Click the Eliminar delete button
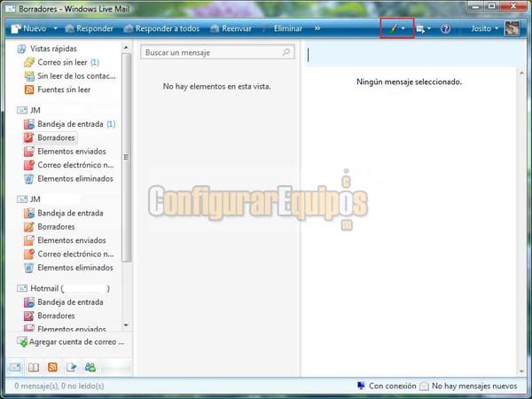 tap(287, 28)
